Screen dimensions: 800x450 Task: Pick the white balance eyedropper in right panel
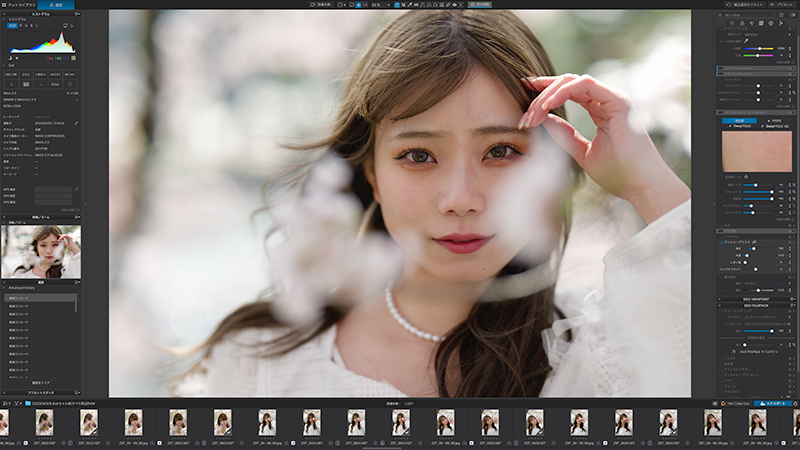tap(746, 40)
